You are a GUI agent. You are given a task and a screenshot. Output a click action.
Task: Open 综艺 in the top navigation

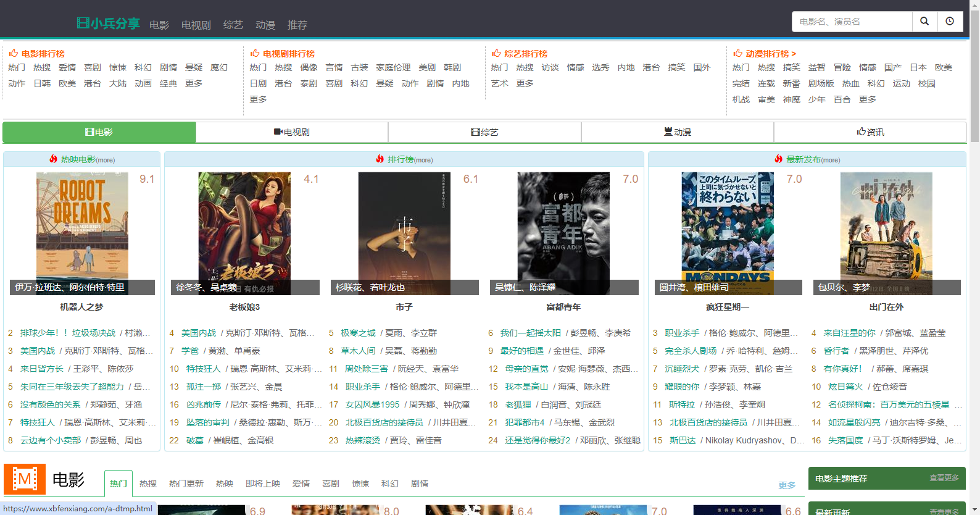coord(233,25)
